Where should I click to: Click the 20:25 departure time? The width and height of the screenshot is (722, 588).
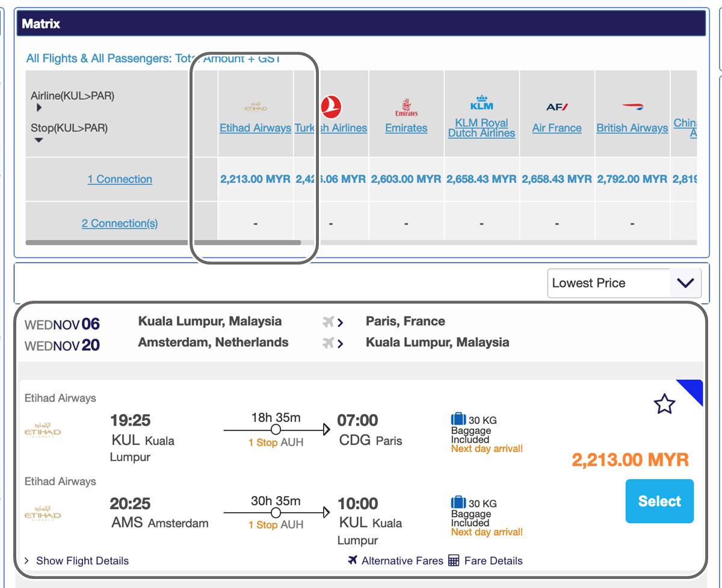point(130,503)
